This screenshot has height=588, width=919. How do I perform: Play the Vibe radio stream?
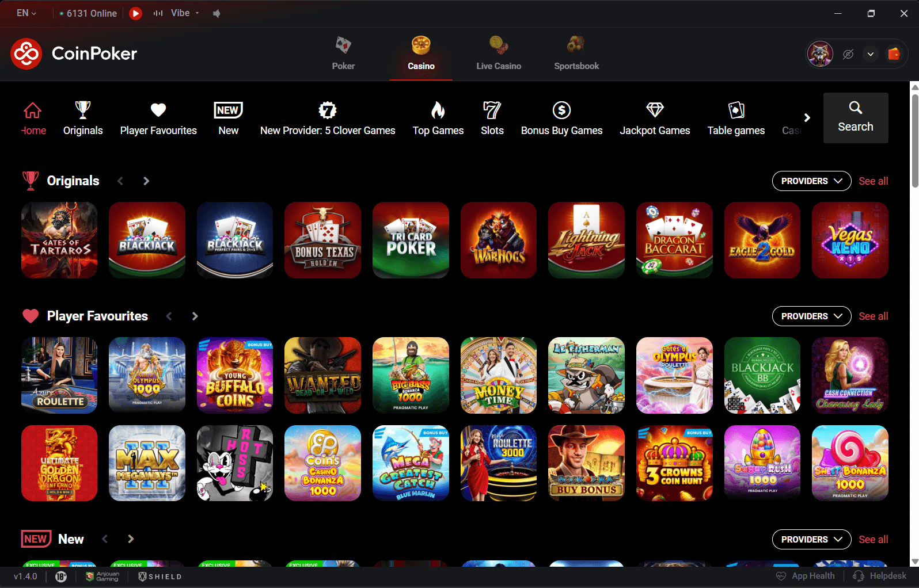(x=136, y=13)
